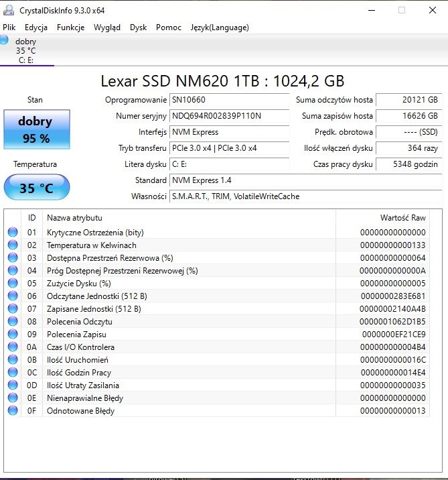Click raw value 0000000283E681

tap(393, 296)
